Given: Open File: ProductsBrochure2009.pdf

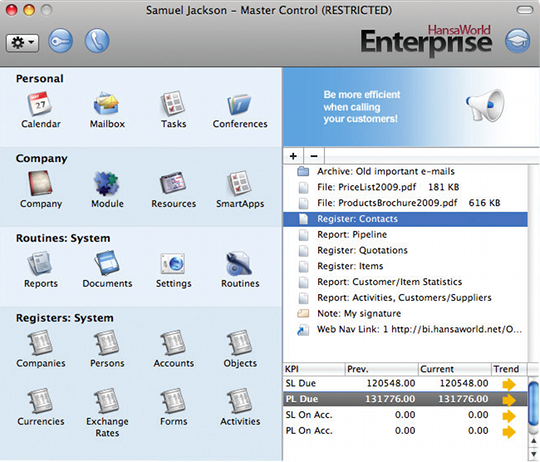Looking at the screenshot, I should point(405,203).
